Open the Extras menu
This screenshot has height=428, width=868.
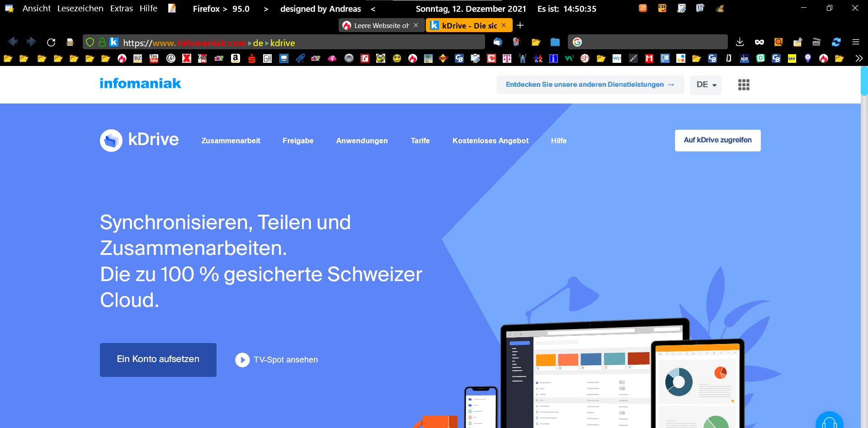[x=122, y=9]
